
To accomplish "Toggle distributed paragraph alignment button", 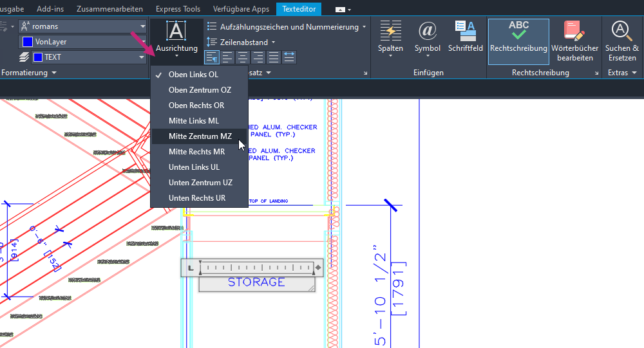I will click(x=289, y=57).
